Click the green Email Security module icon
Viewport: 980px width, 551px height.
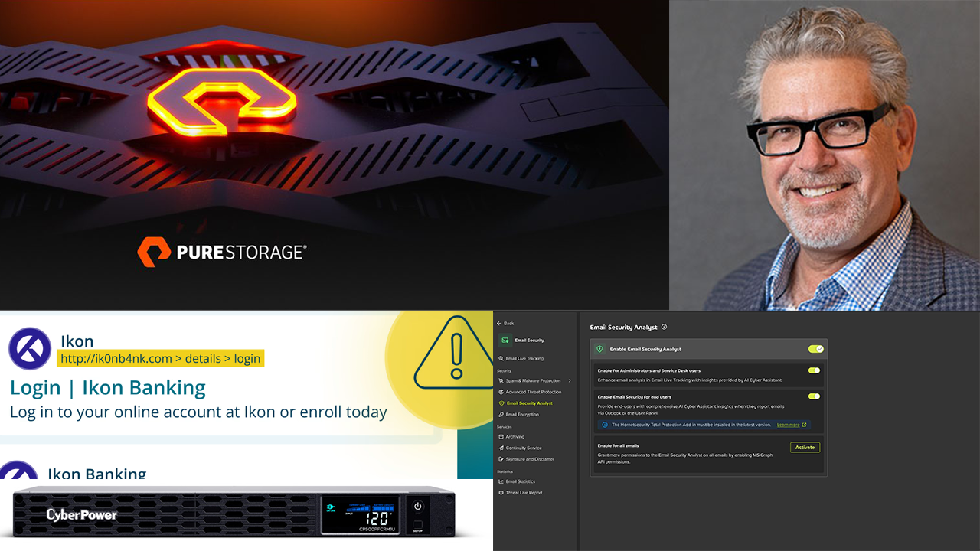[505, 341]
